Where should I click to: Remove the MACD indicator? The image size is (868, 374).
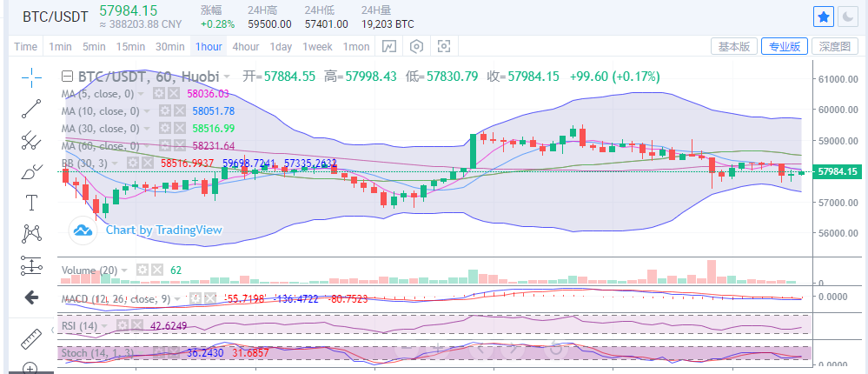point(209,298)
